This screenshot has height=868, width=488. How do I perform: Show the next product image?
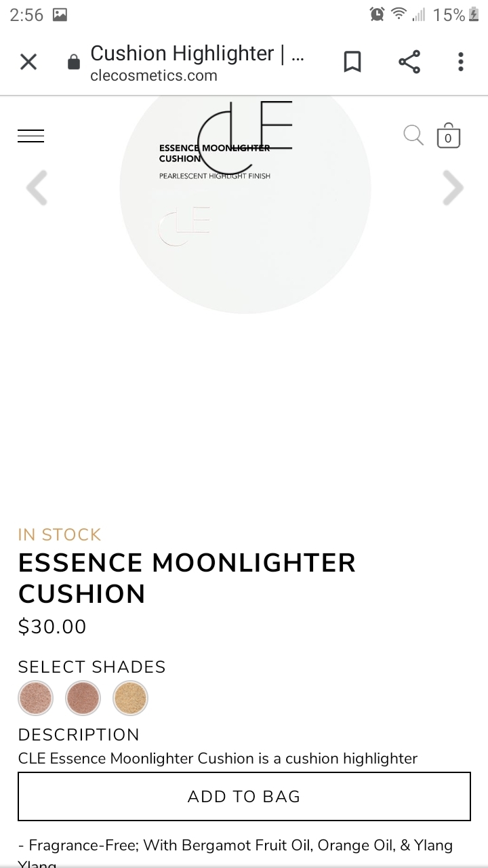(x=452, y=188)
